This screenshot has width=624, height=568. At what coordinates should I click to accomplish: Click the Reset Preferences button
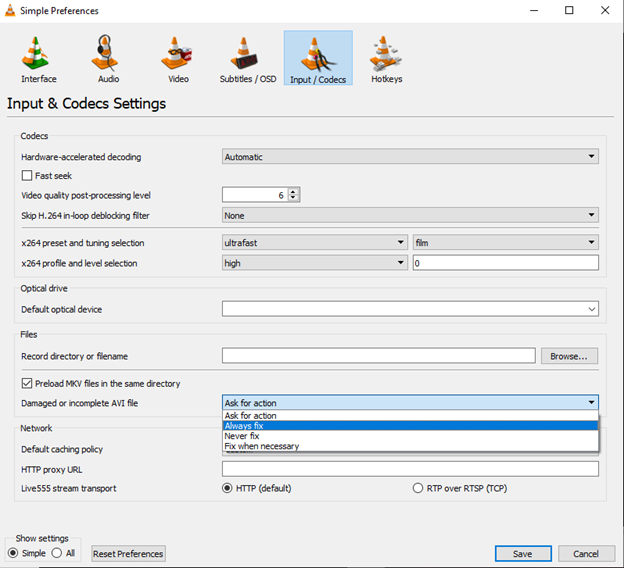pos(128,553)
